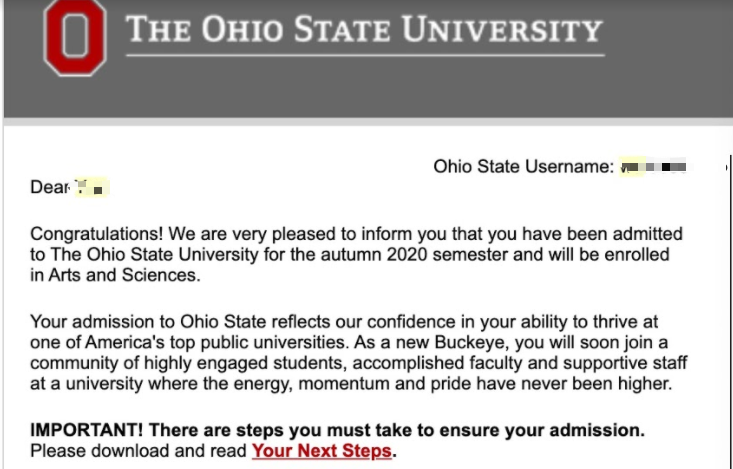The width and height of the screenshot is (733, 469).
Task: Click the Please download and read text
Action: (138, 451)
